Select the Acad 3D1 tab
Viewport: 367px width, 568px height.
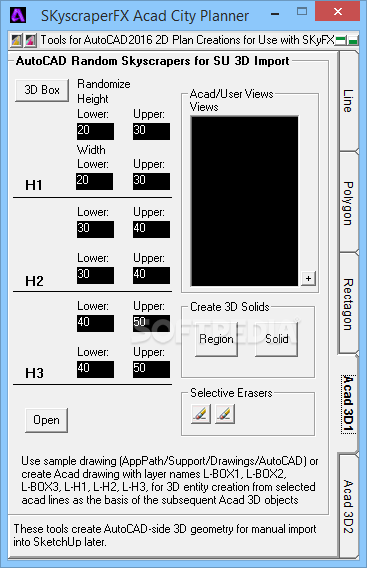pos(348,404)
